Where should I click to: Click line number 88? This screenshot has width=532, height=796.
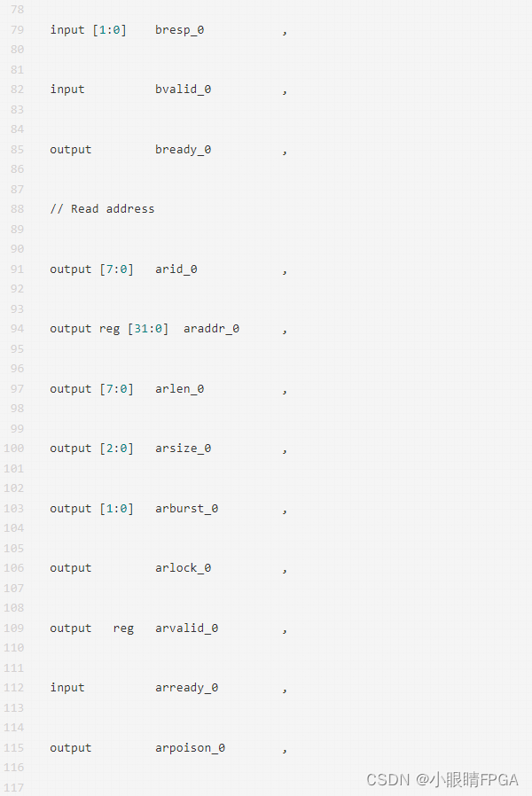tap(18, 208)
